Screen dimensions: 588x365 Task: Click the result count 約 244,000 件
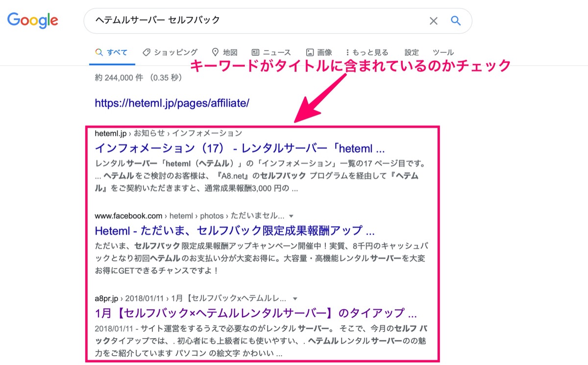[x=120, y=77]
